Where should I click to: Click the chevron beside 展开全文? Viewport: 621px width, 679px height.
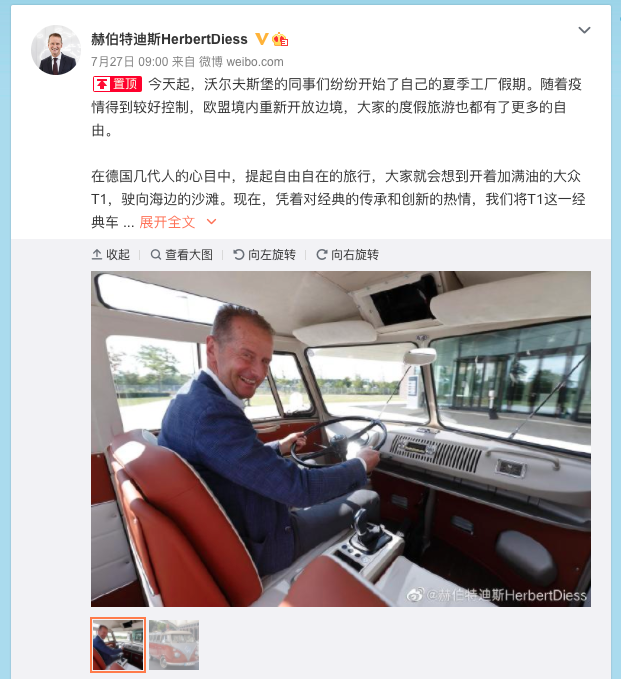[x=211, y=222]
